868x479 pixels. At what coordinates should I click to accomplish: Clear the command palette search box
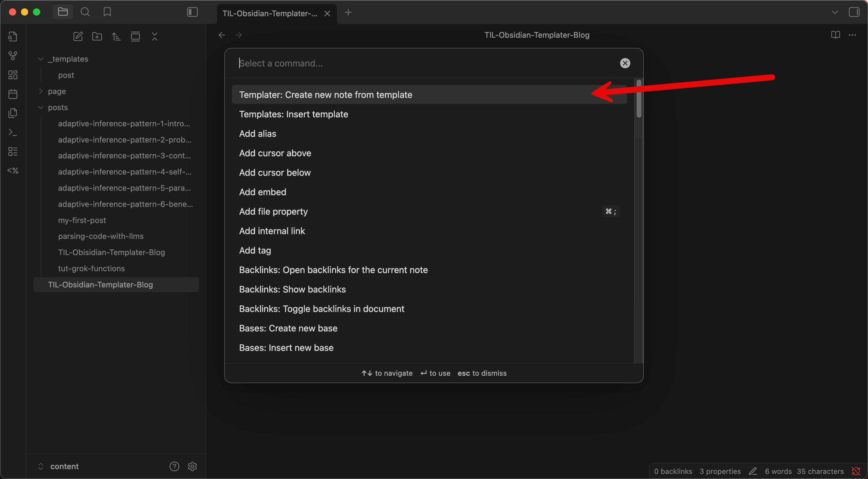click(x=625, y=63)
